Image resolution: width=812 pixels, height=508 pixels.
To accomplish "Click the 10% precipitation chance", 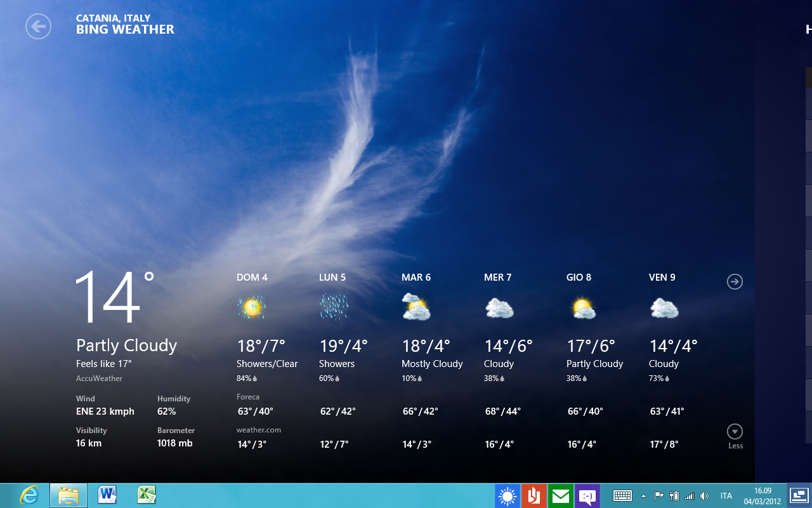I will tap(412, 378).
